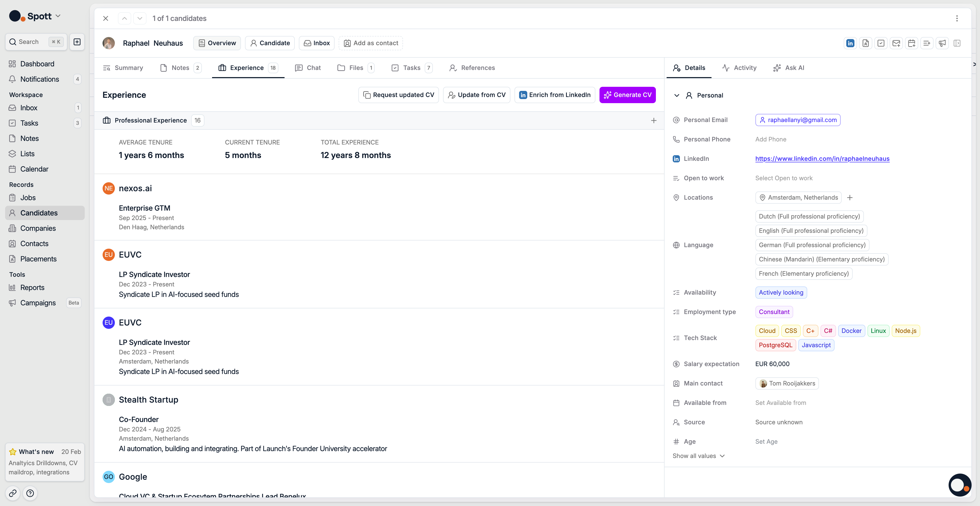The image size is (980, 506).
Task: Go to previous candidate with up arrow
Action: click(124, 18)
